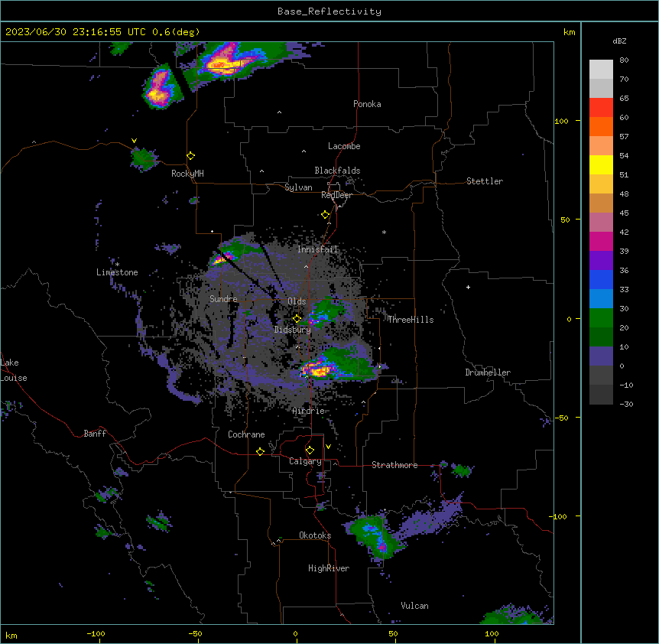Click the yellow diamond marker south of RedDeer

325,215
